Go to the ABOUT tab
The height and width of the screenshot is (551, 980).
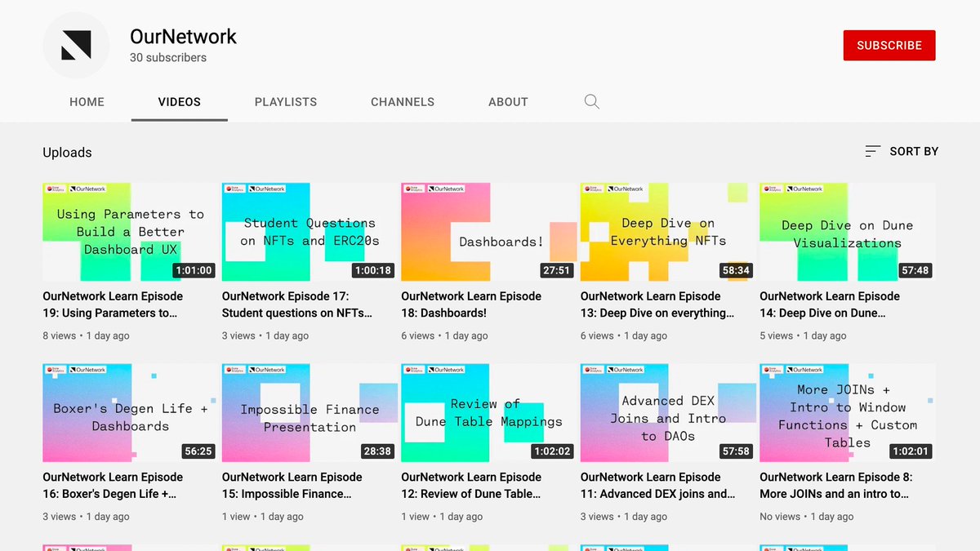[x=508, y=101]
